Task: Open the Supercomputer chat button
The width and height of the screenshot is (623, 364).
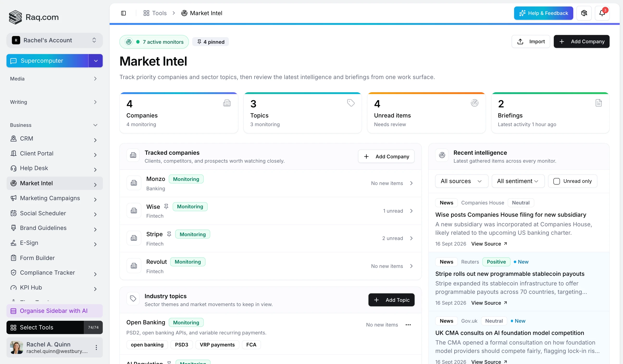Action: click(x=47, y=61)
